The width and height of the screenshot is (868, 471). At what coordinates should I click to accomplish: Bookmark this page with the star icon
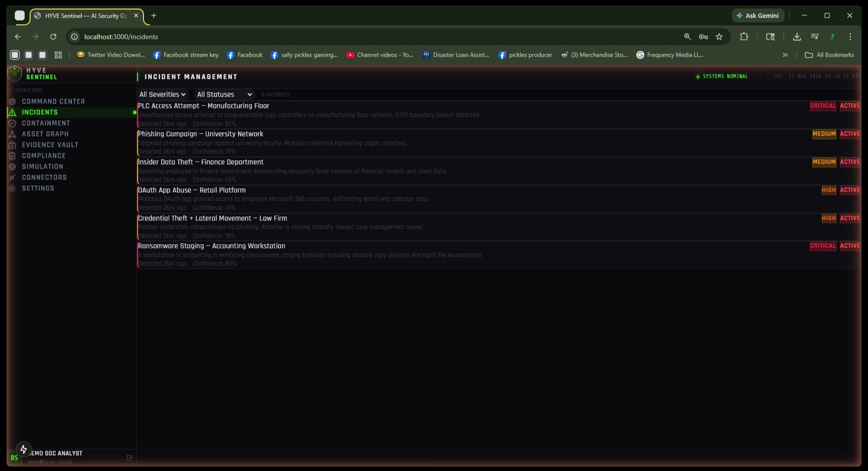click(x=719, y=36)
